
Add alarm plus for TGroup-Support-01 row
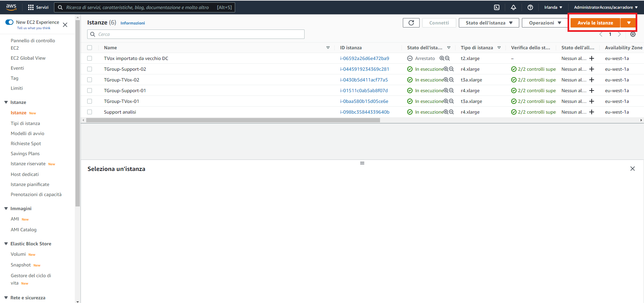pos(592,90)
